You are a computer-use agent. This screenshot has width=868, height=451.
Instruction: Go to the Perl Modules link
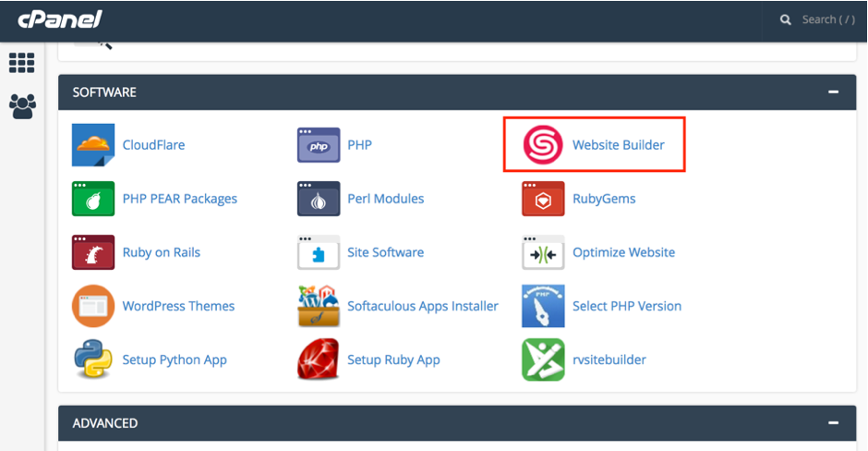click(x=385, y=199)
